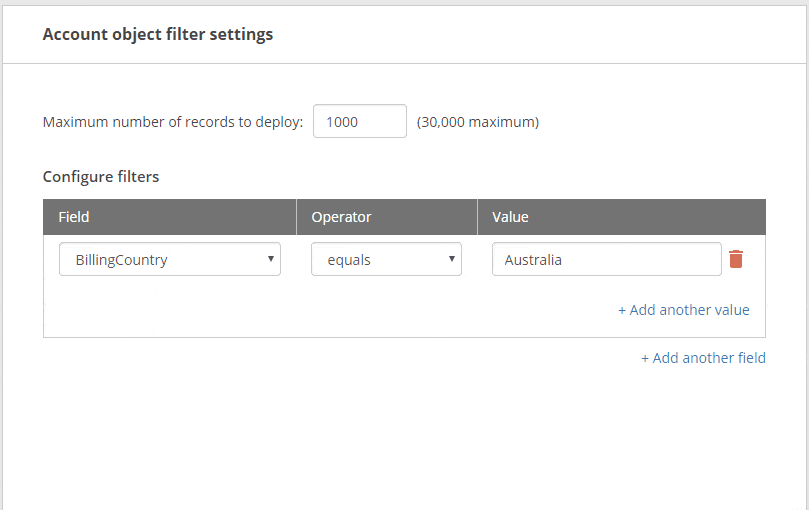Focus the maximum records input showing 1000

[359, 122]
